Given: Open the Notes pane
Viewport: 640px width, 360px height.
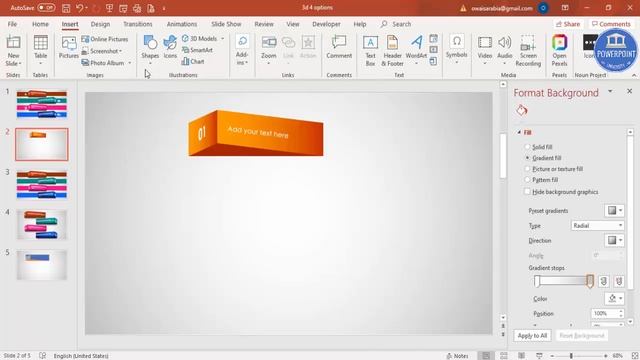Looking at the screenshot, I should 458,356.
